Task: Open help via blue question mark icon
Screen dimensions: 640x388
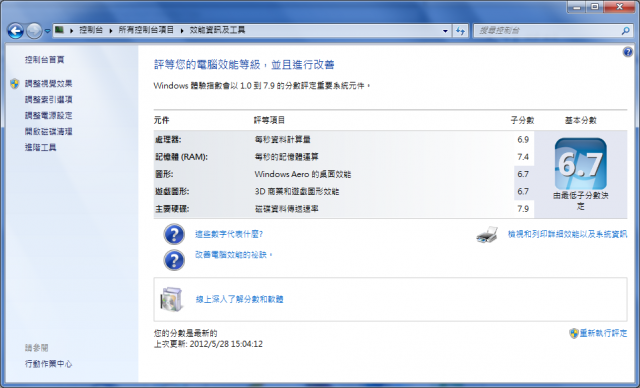Action: tap(627, 52)
